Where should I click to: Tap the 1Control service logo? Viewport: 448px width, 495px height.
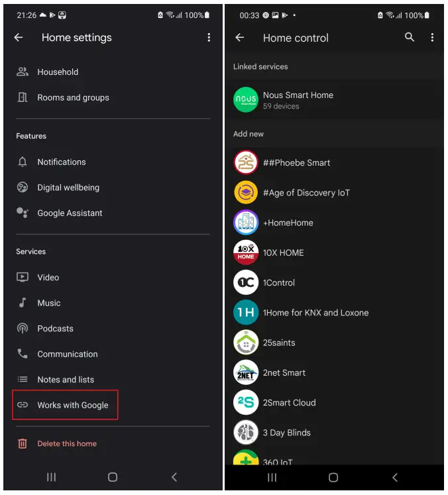coord(246,282)
